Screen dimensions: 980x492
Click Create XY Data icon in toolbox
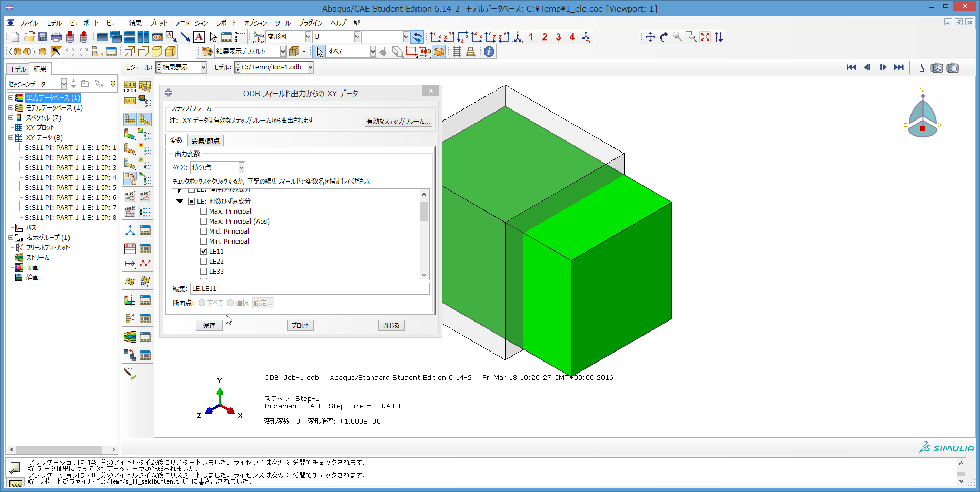pyautogui.click(x=130, y=248)
